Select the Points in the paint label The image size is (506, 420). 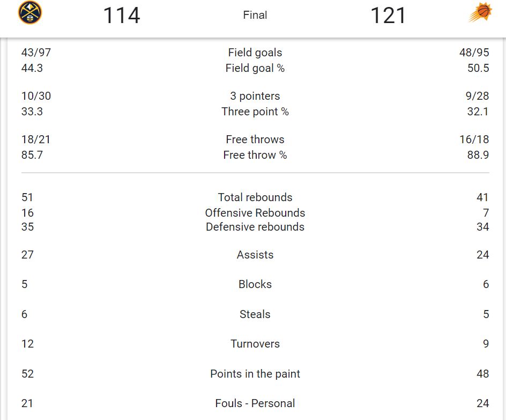point(255,374)
